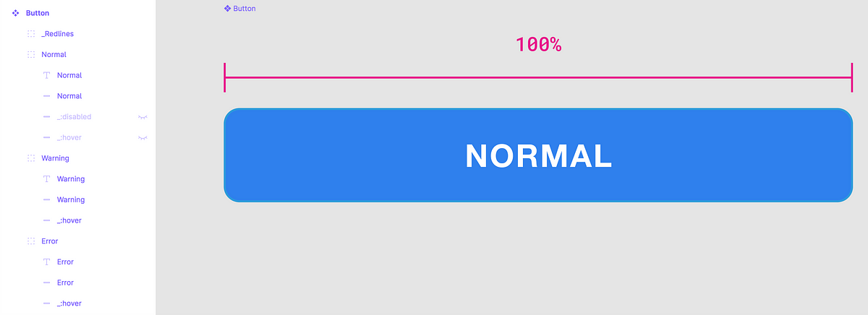868x315 pixels.
Task: Show the hidden _:disabled layer
Action: (x=142, y=116)
